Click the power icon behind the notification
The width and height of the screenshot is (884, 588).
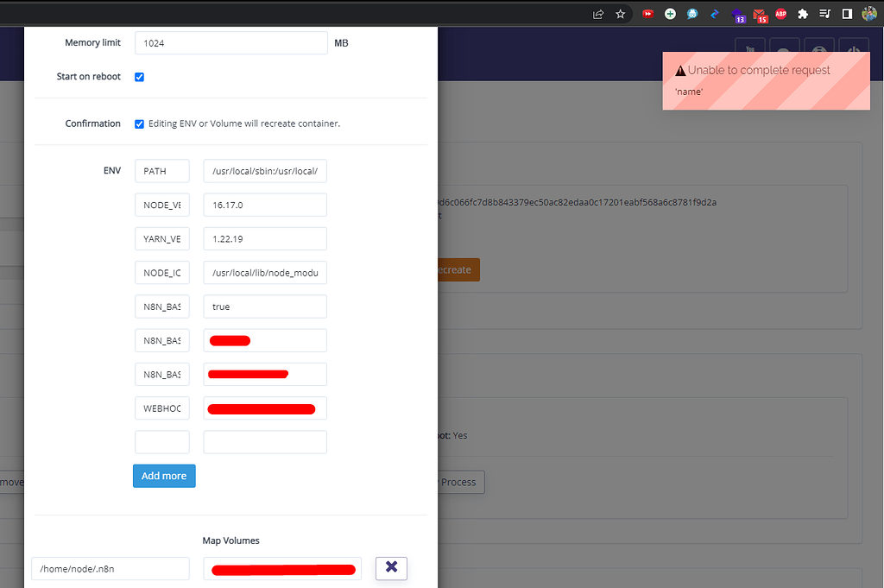(853, 49)
